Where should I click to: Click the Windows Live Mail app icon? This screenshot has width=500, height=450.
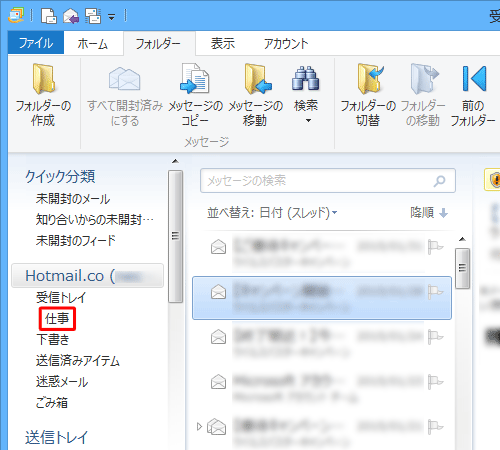(x=16, y=15)
